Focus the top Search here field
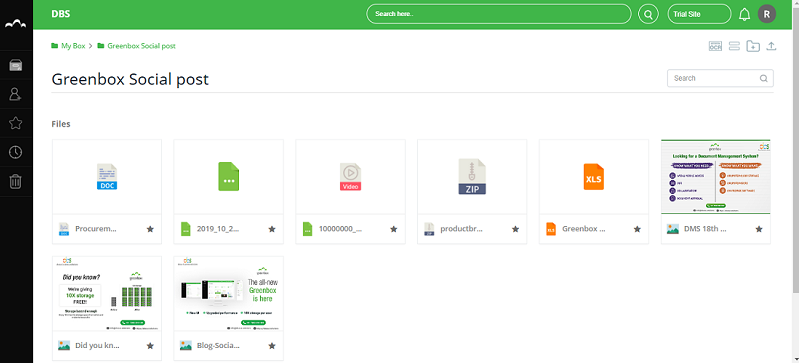The width and height of the screenshot is (799, 363). pyautogui.click(x=499, y=14)
